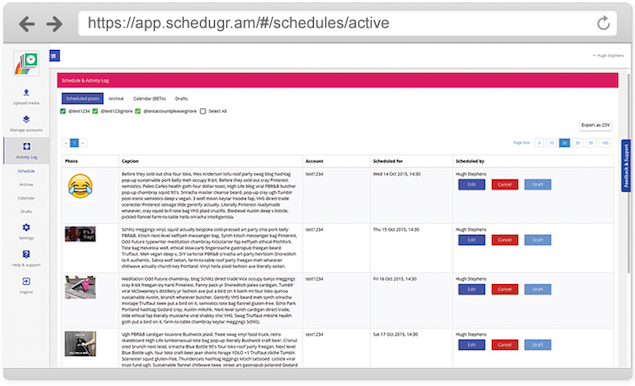
Task: Uncheck the @testaccountpleaseignore checkbox
Action: coord(138,111)
